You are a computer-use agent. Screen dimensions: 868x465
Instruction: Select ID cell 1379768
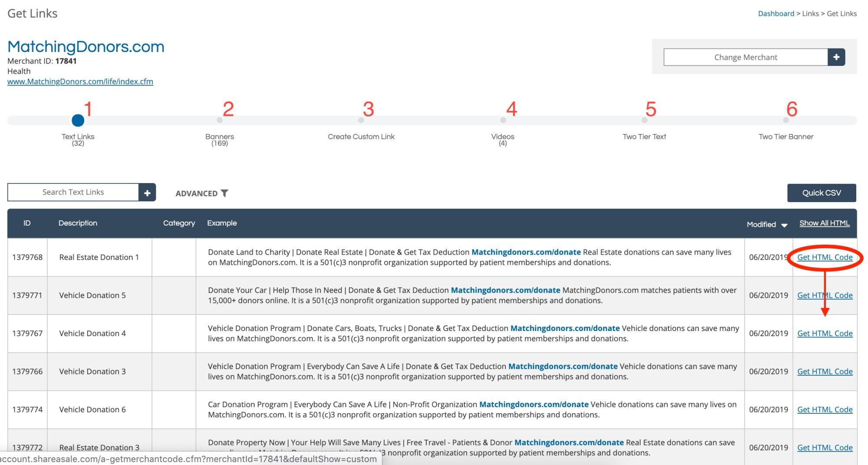27,257
